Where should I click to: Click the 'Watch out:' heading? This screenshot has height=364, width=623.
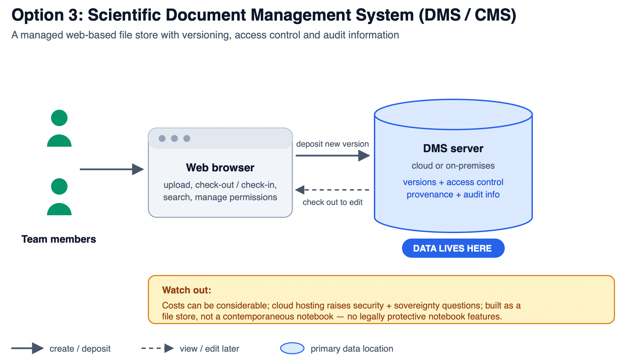click(x=187, y=290)
